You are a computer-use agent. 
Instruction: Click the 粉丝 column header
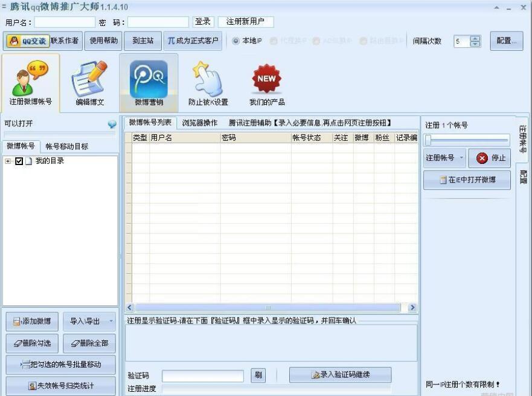(384, 138)
